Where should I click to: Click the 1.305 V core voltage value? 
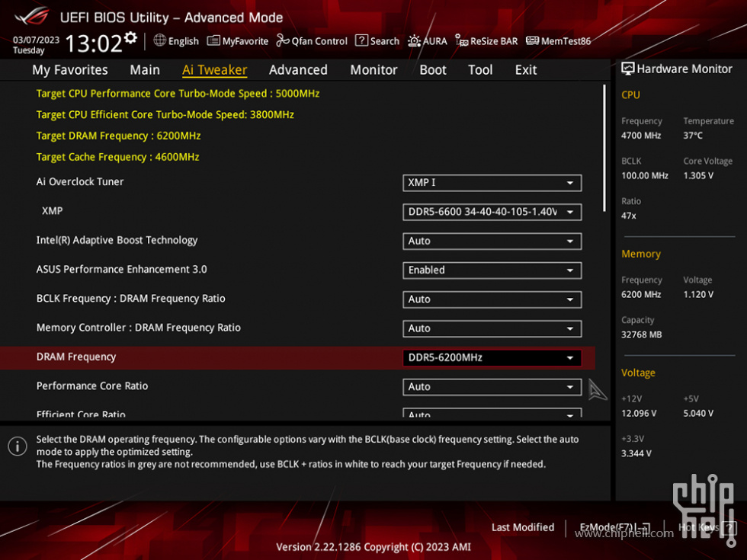point(698,176)
